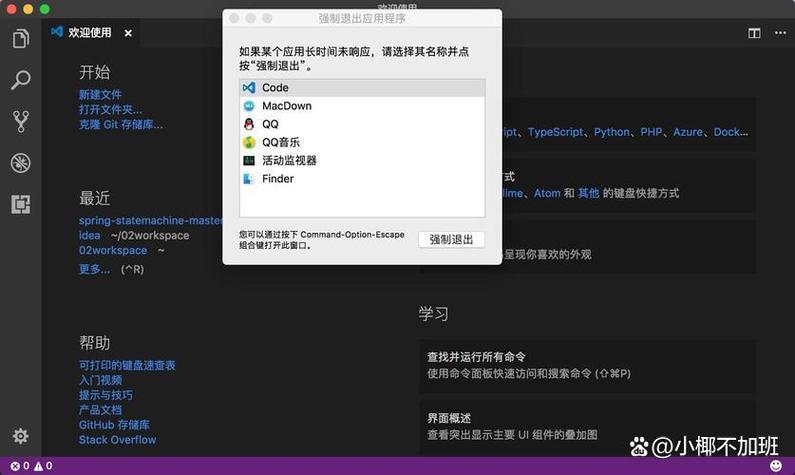The image size is (795, 475).
Task: Click the 新建文件 link
Action: click(100, 94)
